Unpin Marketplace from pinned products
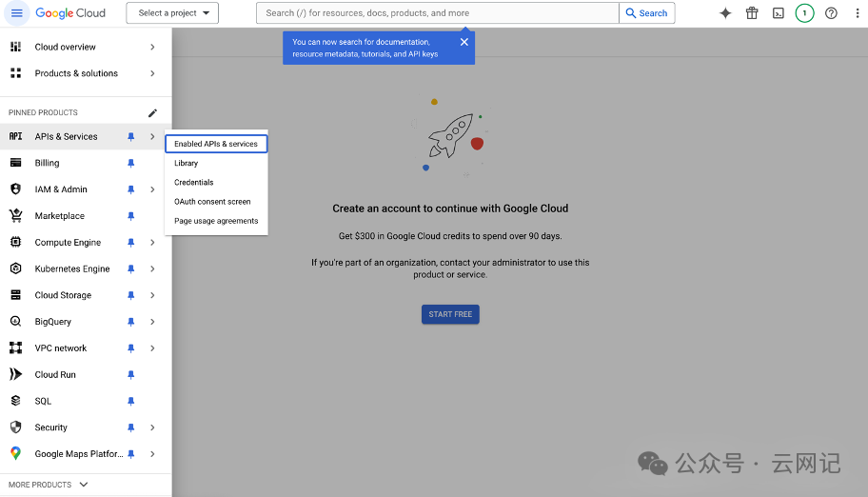Viewport: 868px width, 497px height. (131, 216)
